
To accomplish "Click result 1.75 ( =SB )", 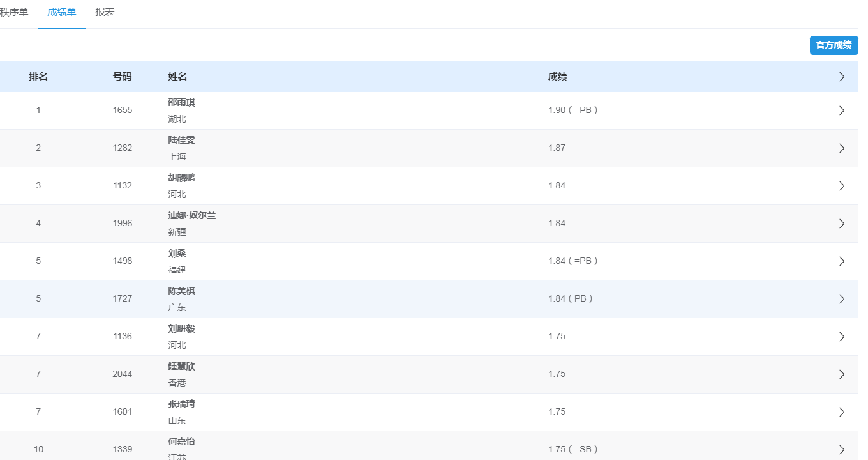I will [x=573, y=449].
